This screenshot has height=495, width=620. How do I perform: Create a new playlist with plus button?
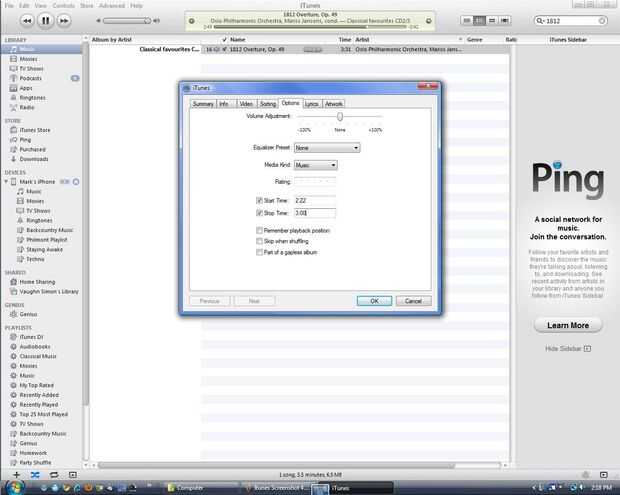(x=16, y=474)
